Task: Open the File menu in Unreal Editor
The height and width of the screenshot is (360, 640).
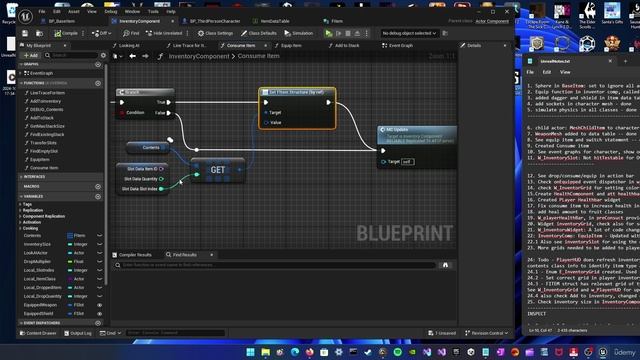Action: click(x=42, y=11)
